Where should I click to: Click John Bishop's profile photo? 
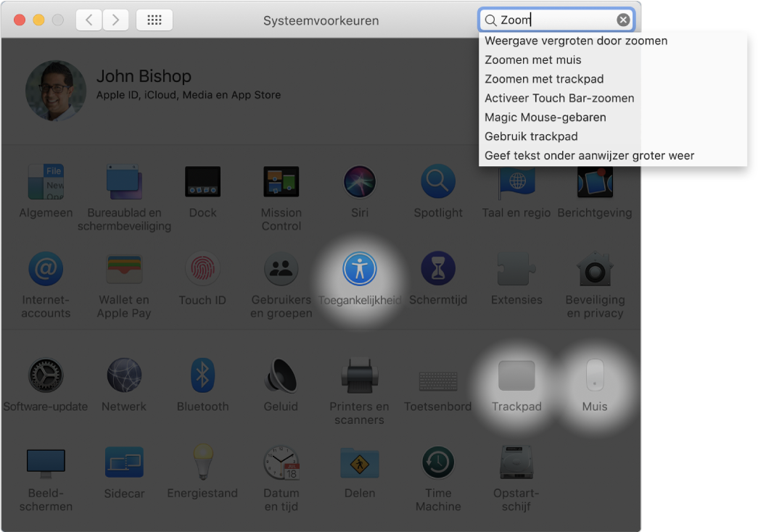coord(56,91)
